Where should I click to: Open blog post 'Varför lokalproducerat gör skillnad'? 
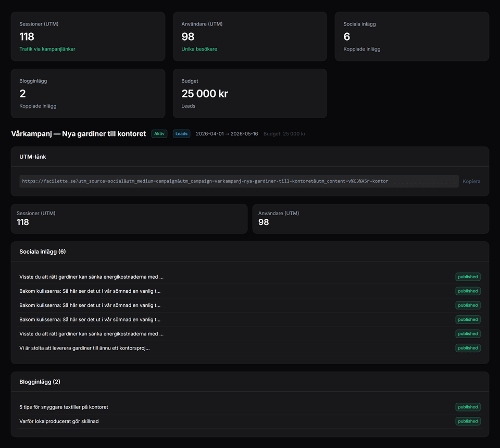[59, 421]
